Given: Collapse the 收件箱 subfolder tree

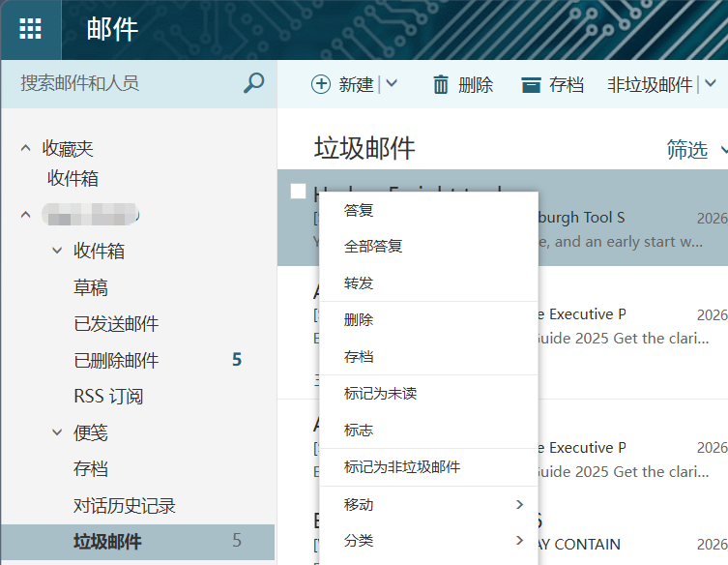Looking at the screenshot, I should coord(57,252).
